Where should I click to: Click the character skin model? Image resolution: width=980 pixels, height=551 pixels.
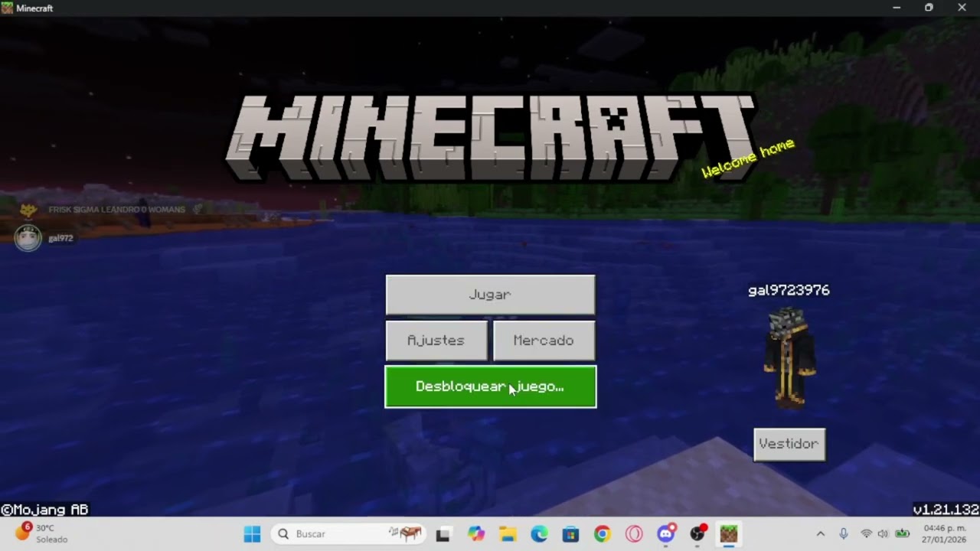[x=789, y=356]
